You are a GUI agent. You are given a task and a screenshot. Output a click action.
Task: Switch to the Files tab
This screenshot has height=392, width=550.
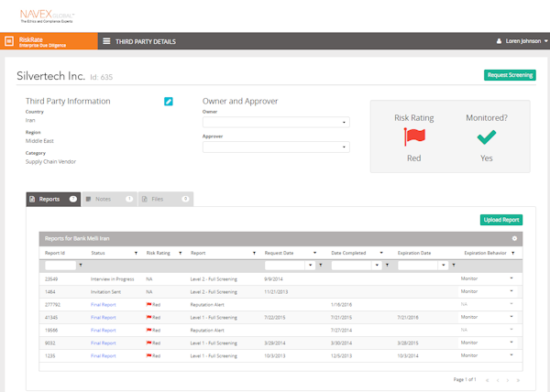166,200
